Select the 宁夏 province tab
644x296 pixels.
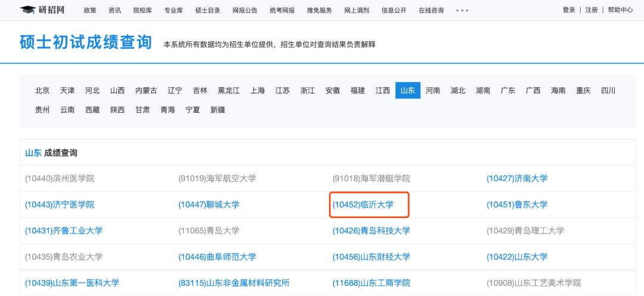[x=193, y=110]
